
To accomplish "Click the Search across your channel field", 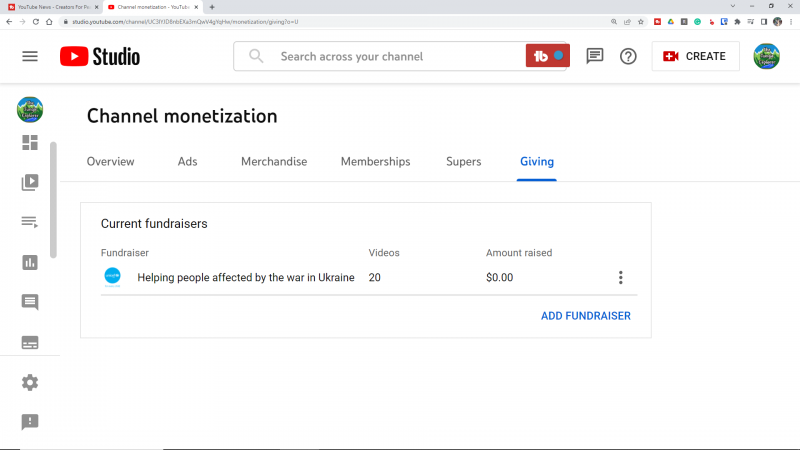I will point(390,56).
